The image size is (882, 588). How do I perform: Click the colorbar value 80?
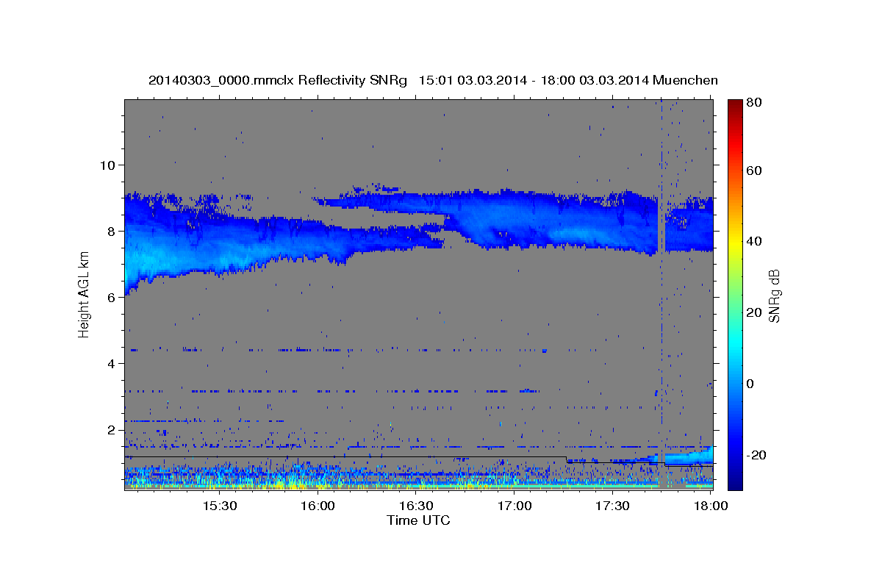[755, 102]
